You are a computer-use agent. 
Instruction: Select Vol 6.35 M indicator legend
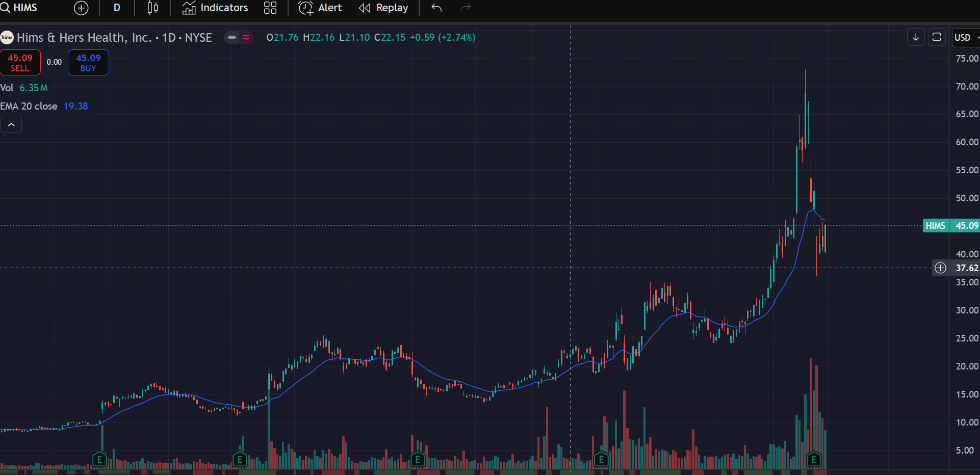[x=24, y=88]
